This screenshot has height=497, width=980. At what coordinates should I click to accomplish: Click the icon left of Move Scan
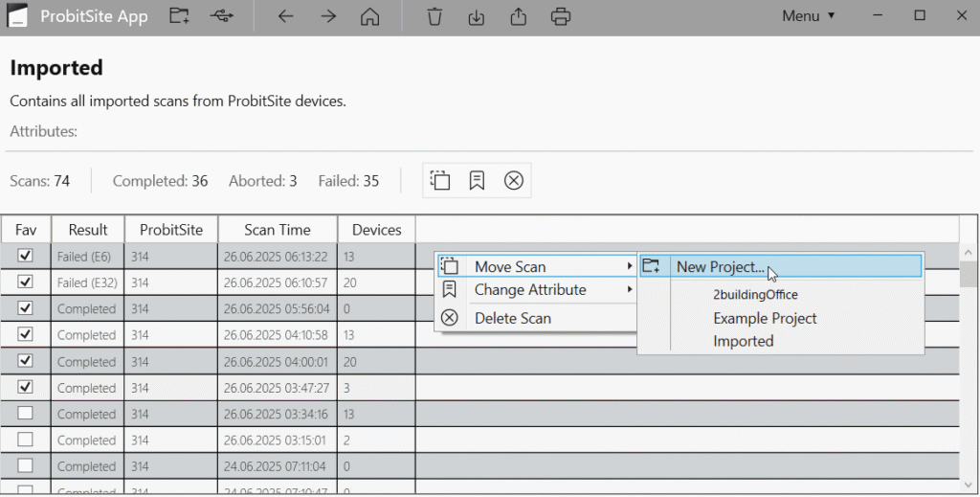coord(450,266)
